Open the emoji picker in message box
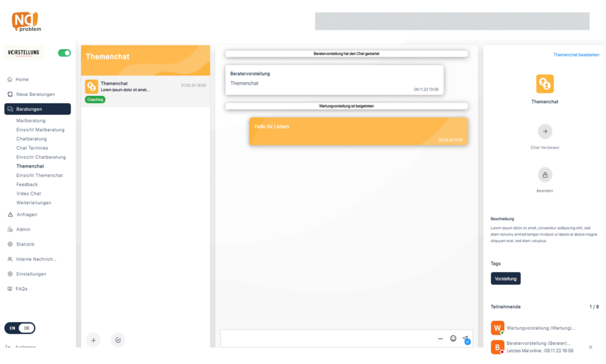Screen dimensions: 606x364 click(453, 339)
